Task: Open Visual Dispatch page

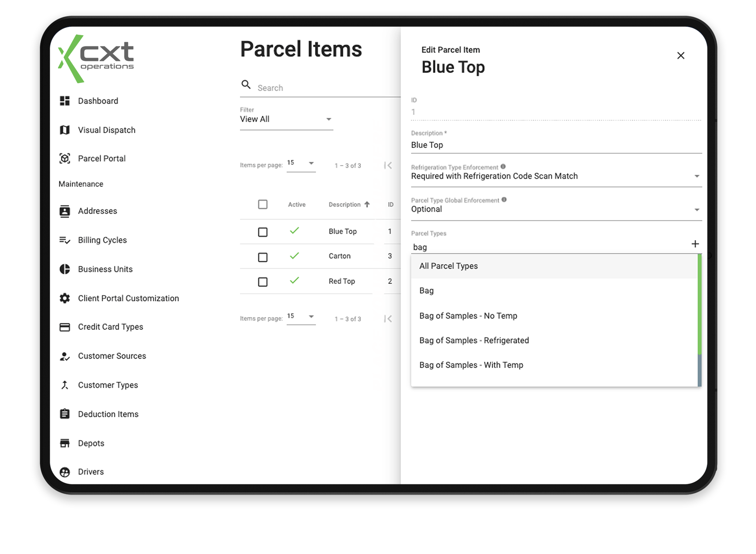Action: (107, 130)
